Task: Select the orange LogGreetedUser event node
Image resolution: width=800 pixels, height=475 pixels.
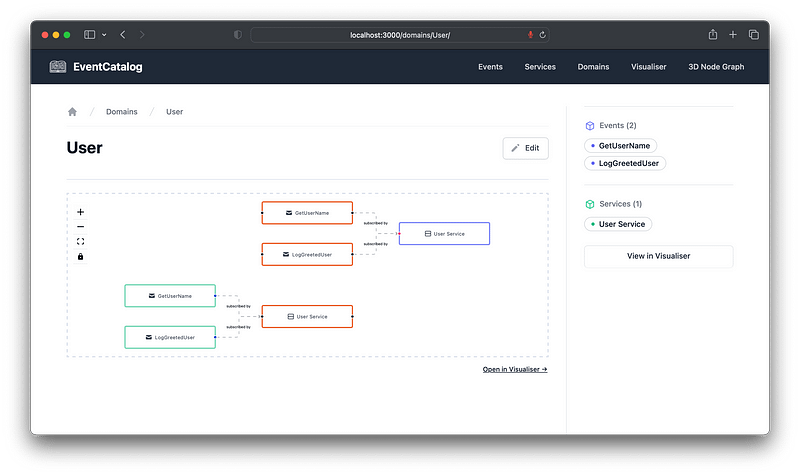Action: [x=307, y=254]
